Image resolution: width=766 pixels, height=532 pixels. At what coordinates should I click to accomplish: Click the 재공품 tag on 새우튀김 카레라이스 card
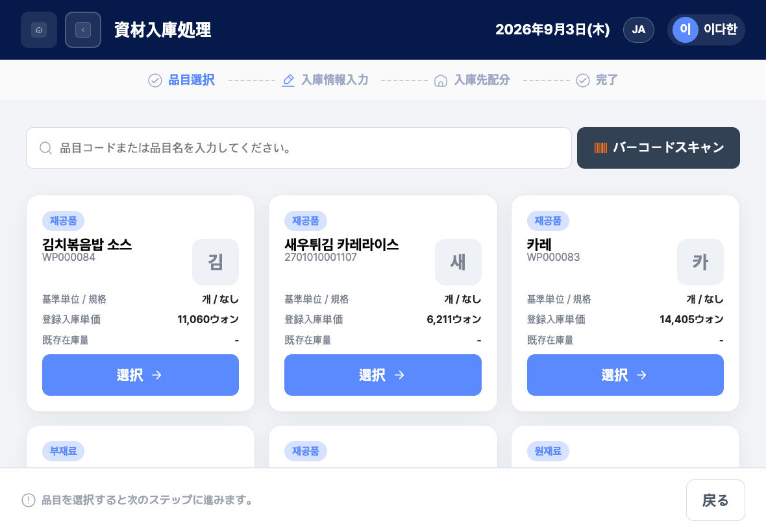(x=306, y=221)
